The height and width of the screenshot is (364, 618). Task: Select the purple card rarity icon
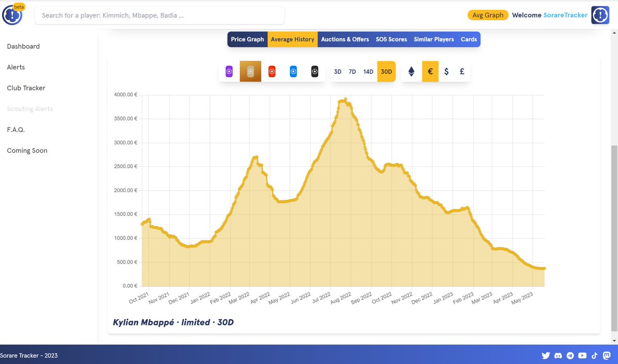(229, 72)
